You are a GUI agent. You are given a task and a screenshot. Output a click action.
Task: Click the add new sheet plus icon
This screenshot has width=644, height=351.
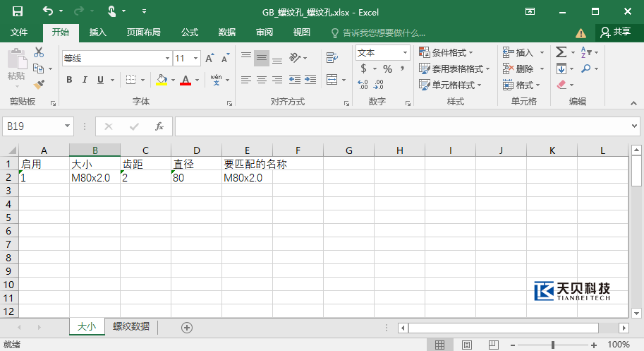(187, 327)
